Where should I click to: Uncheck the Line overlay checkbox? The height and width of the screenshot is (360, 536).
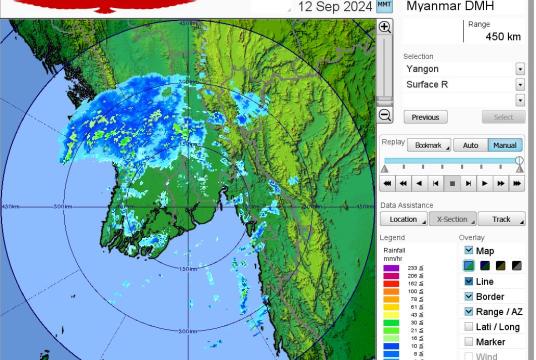pyautogui.click(x=469, y=281)
